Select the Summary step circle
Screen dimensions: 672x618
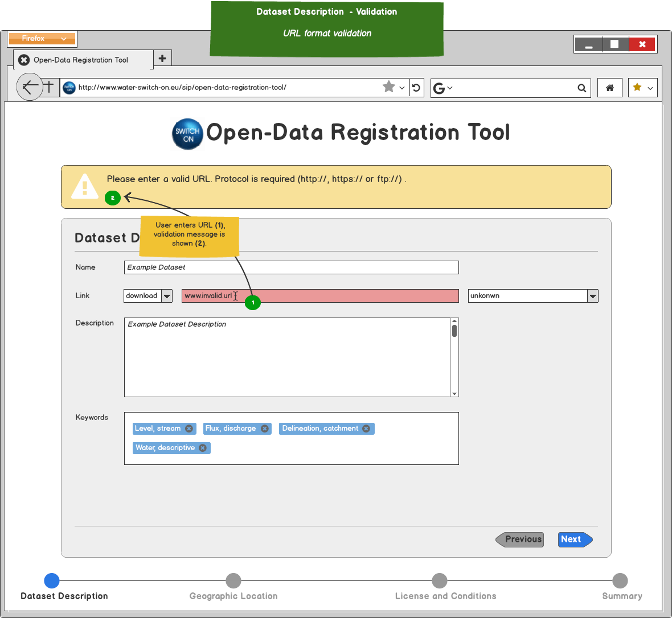(x=620, y=581)
